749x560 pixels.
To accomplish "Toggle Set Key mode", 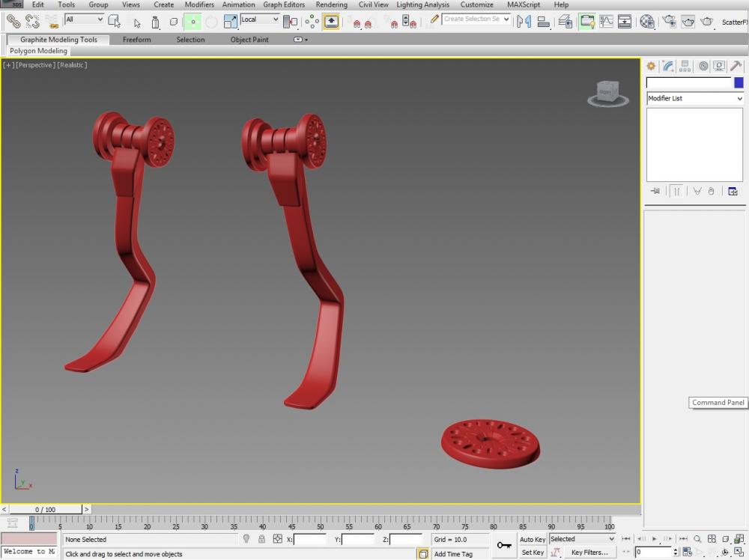I will coord(533,553).
